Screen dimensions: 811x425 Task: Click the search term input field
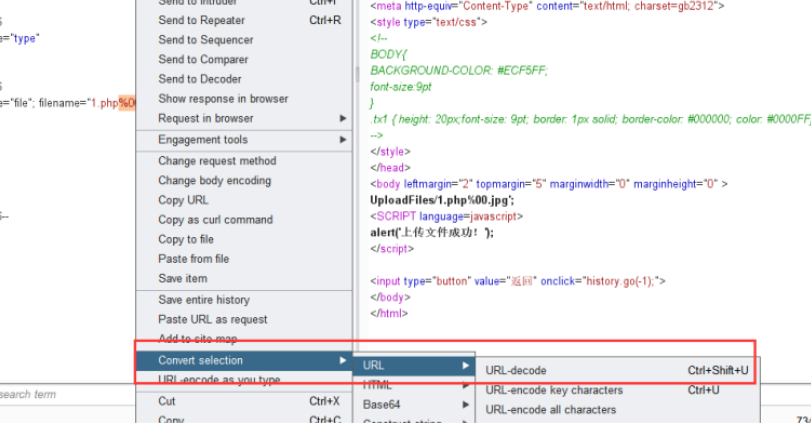(x=60, y=395)
